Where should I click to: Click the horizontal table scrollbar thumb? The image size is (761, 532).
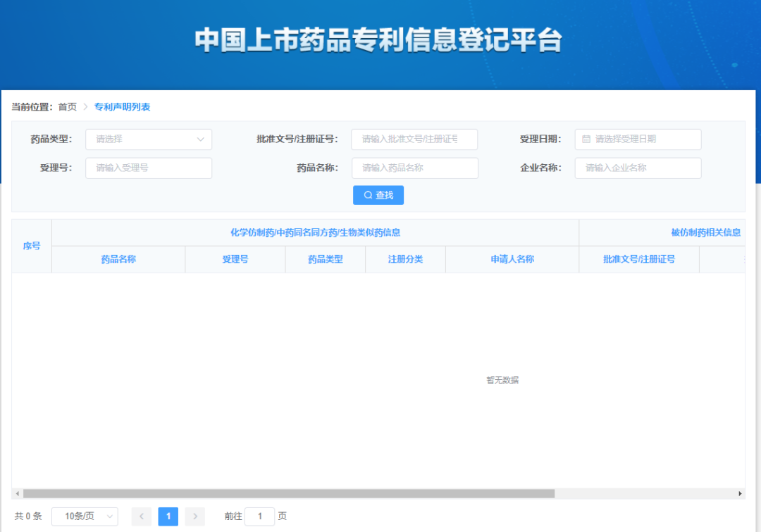pyautogui.click(x=289, y=494)
